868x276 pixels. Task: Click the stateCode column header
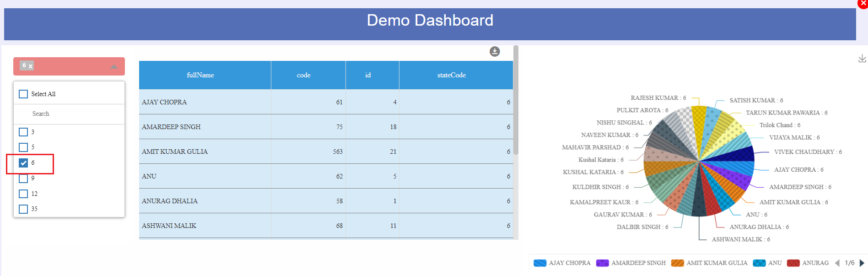tap(451, 75)
